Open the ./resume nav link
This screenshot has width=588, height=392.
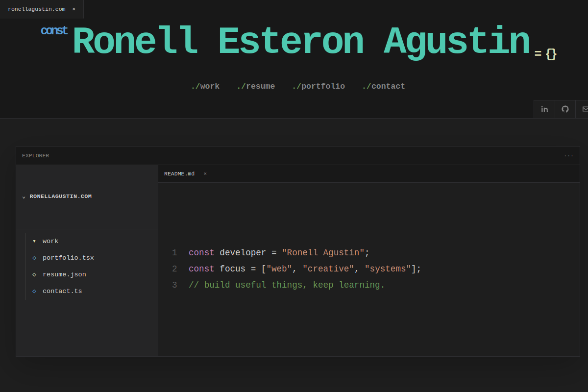(x=256, y=86)
